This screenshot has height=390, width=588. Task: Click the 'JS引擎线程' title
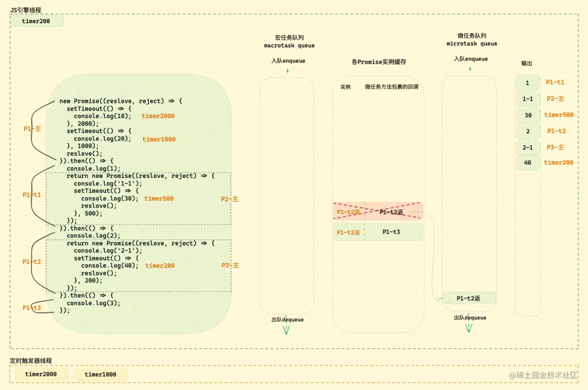tap(26, 10)
